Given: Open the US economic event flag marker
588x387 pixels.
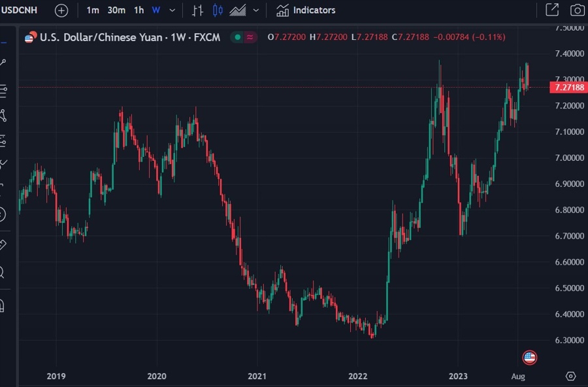Looking at the screenshot, I should pyautogui.click(x=529, y=358).
